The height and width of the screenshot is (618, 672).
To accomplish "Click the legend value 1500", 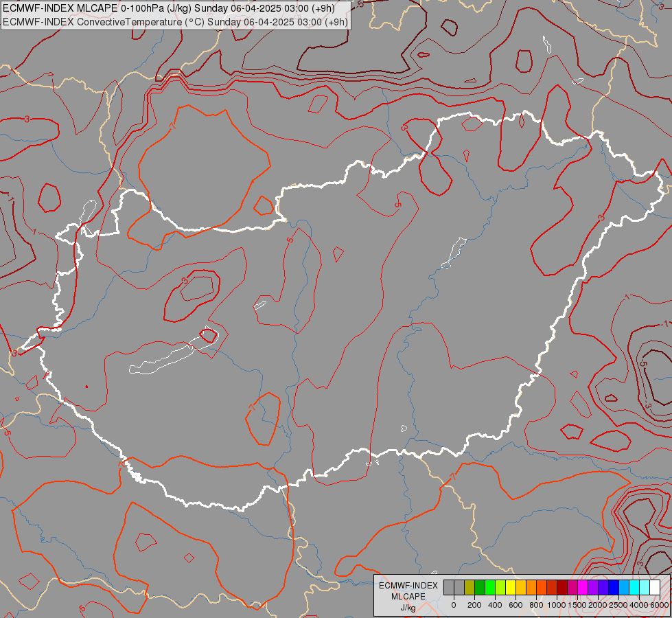I will [x=577, y=605].
